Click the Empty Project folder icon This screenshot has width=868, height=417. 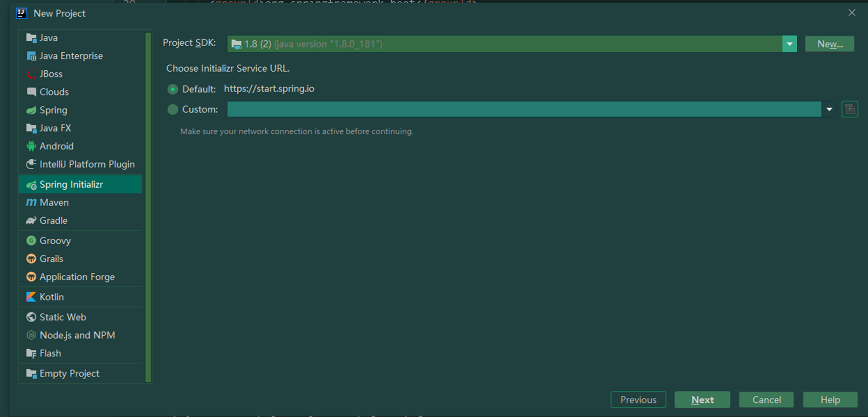[x=31, y=373]
